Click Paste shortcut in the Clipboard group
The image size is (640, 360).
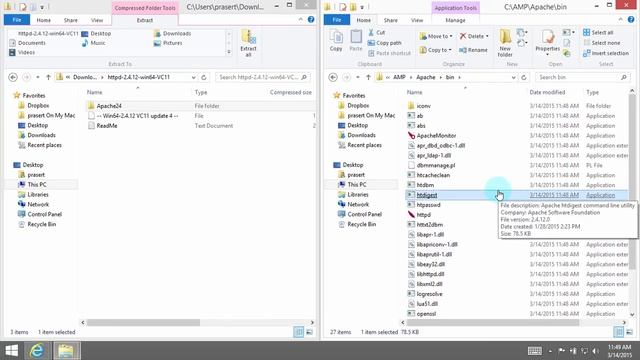pos(389,53)
